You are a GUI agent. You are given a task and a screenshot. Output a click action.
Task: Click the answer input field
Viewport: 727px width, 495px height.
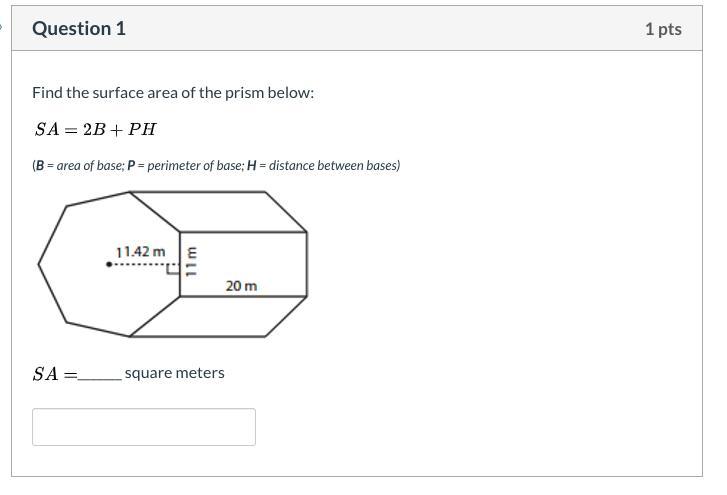tap(144, 427)
